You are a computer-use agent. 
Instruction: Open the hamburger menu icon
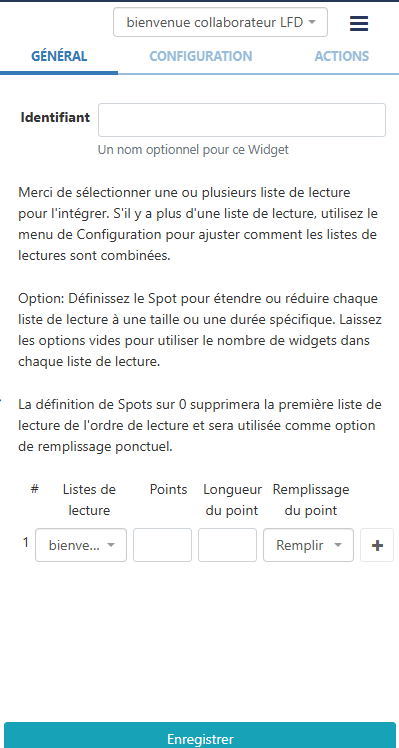point(359,23)
